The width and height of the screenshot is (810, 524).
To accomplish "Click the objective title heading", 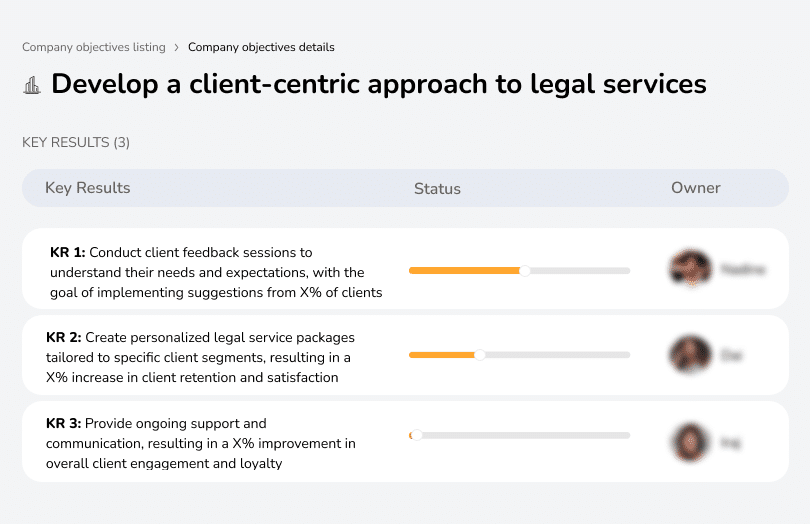I will [379, 84].
